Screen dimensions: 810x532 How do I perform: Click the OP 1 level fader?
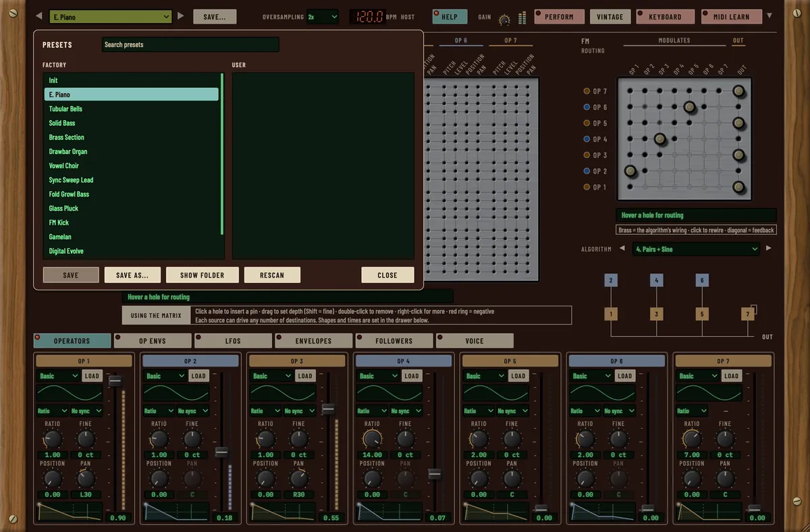click(x=115, y=381)
